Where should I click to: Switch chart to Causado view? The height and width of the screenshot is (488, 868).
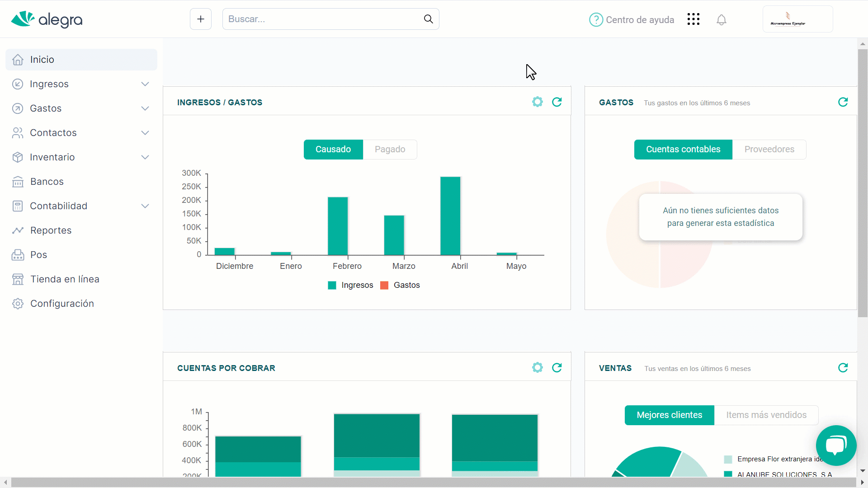point(333,150)
